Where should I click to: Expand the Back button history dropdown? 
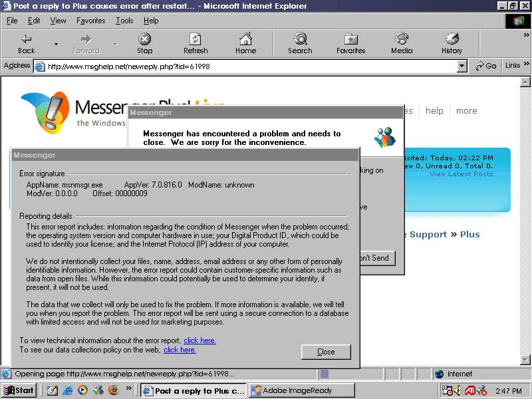(56, 44)
